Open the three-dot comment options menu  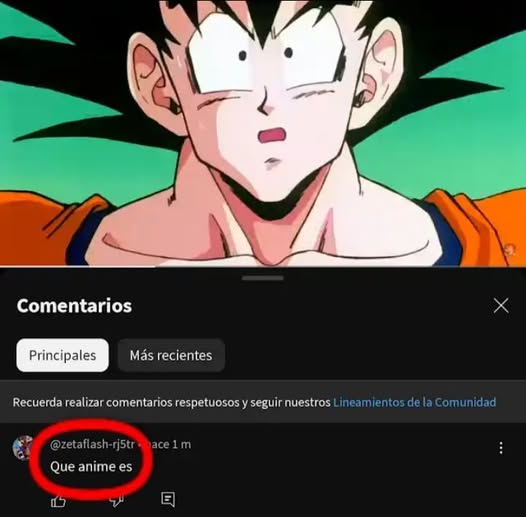pos(501,448)
